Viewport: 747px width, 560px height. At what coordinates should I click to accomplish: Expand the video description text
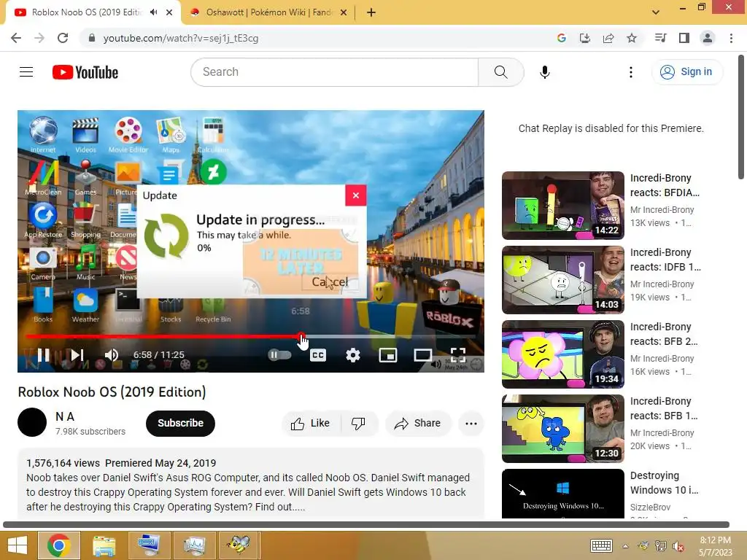tap(251, 485)
